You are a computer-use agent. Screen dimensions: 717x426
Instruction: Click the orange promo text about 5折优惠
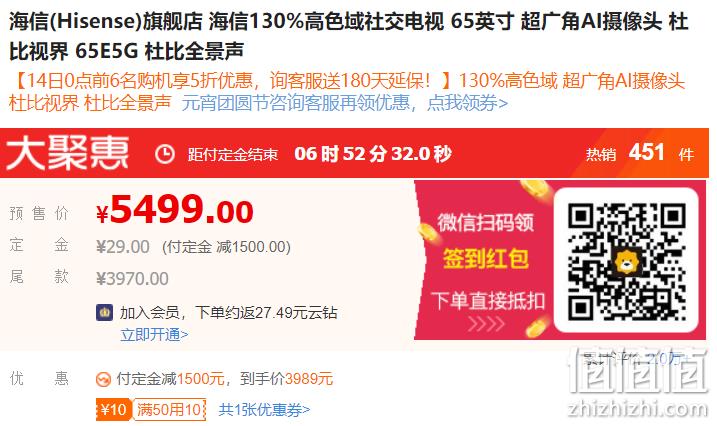[x=230, y=81]
